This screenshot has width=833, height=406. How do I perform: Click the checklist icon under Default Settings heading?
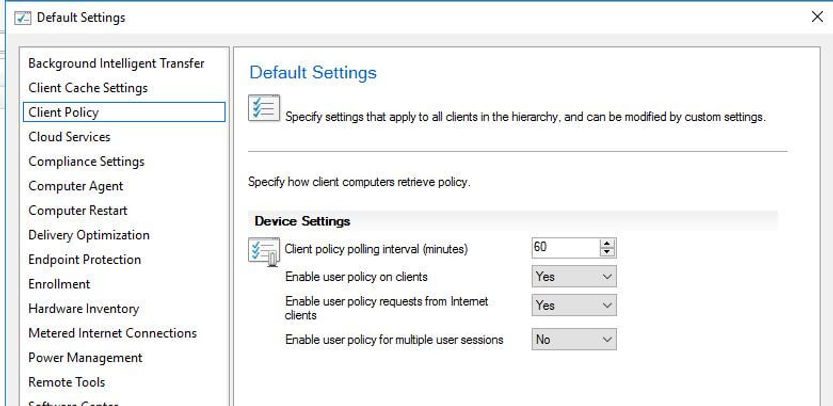[264, 109]
